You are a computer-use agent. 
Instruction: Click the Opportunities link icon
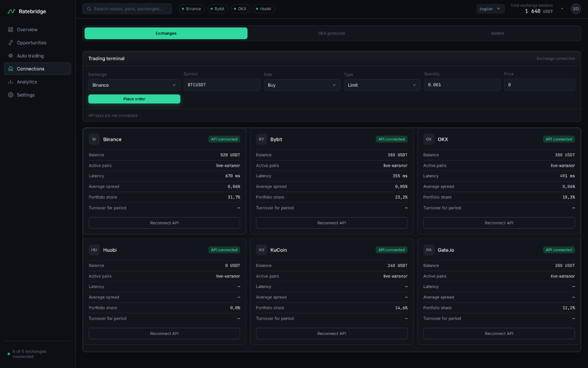tap(11, 43)
